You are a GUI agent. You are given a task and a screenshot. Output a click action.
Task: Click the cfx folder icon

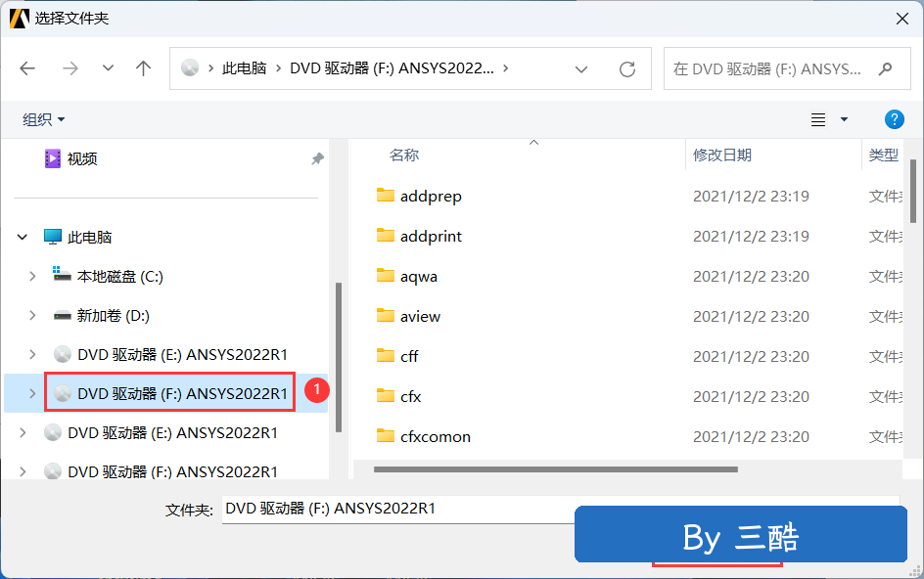coord(386,395)
